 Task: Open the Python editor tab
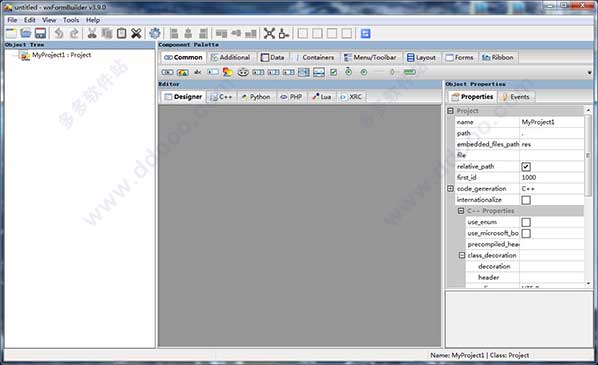point(256,97)
